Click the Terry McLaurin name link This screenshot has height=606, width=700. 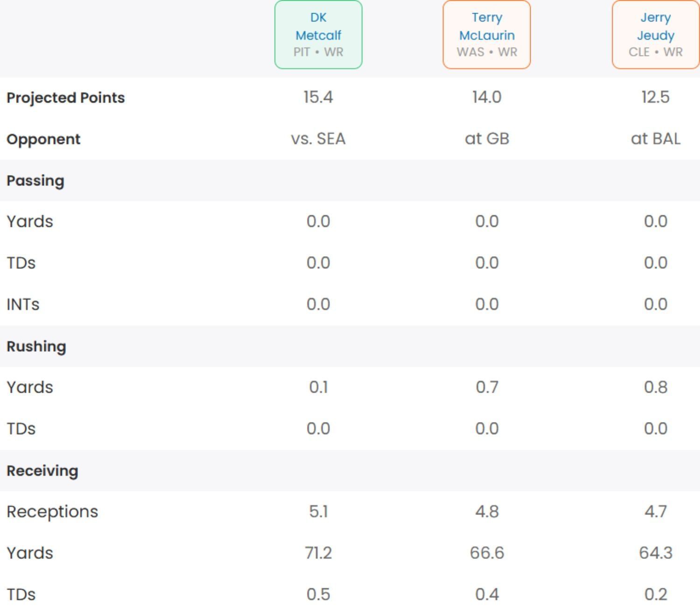point(487,26)
